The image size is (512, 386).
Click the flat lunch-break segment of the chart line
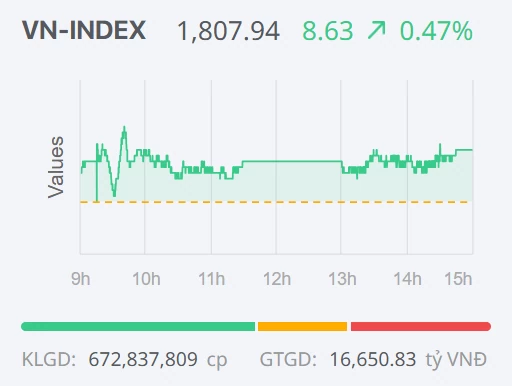(292, 161)
